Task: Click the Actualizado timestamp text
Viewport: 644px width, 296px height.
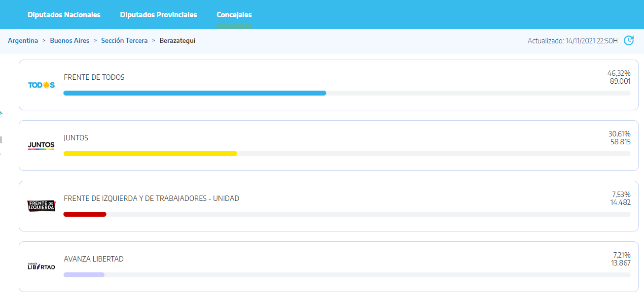Action: (572, 41)
